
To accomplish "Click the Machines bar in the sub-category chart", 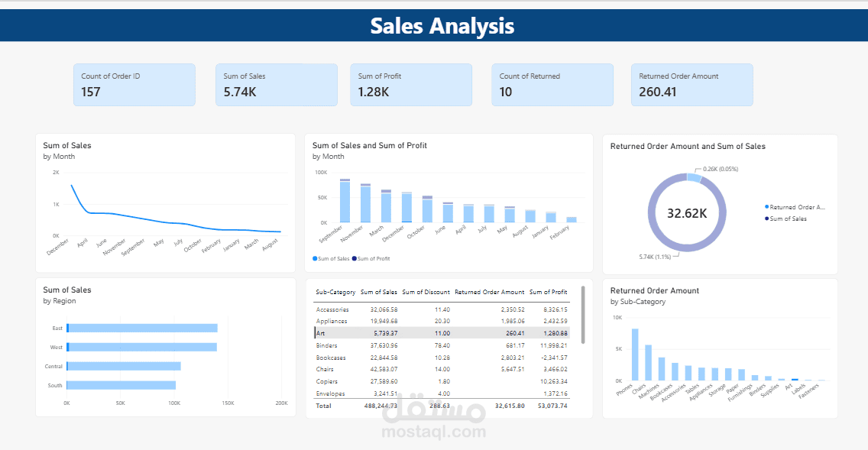I will (662, 369).
